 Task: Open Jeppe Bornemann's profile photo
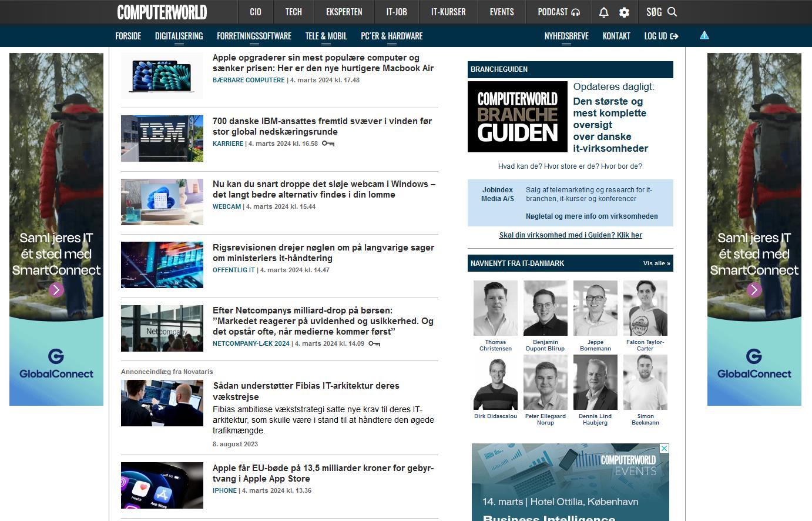595,308
